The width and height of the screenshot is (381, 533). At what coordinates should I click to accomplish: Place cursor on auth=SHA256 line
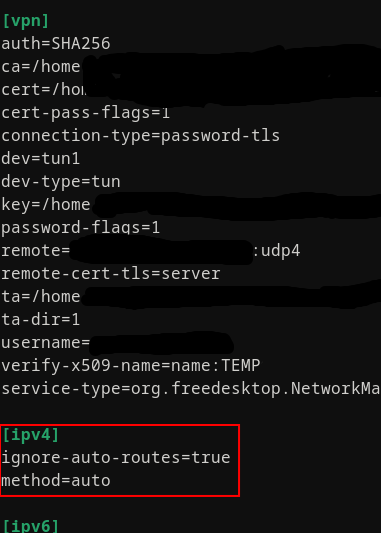pyautogui.click(x=56, y=44)
